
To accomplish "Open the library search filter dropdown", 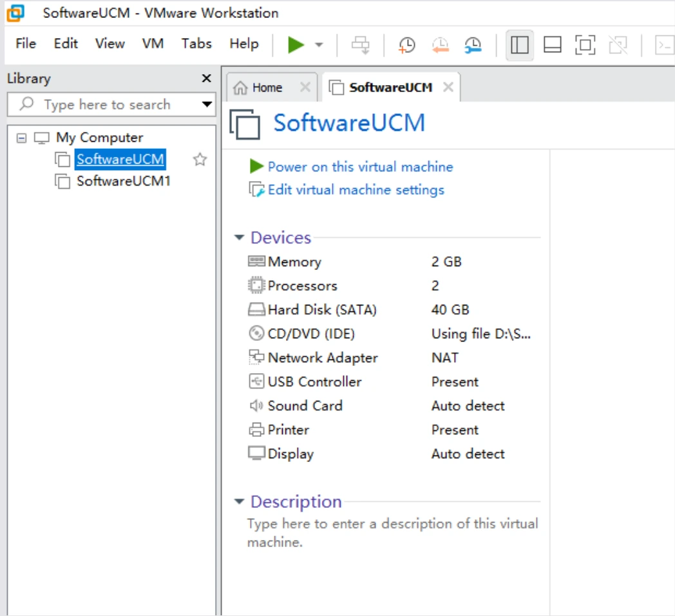I will pyautogui.click(x=207, y=104).
